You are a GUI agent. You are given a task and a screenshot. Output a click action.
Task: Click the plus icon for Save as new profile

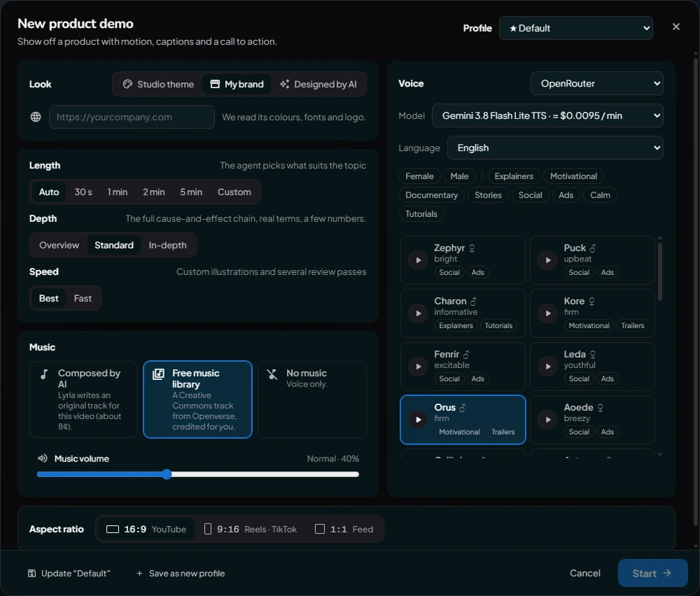tap(139, 573)
